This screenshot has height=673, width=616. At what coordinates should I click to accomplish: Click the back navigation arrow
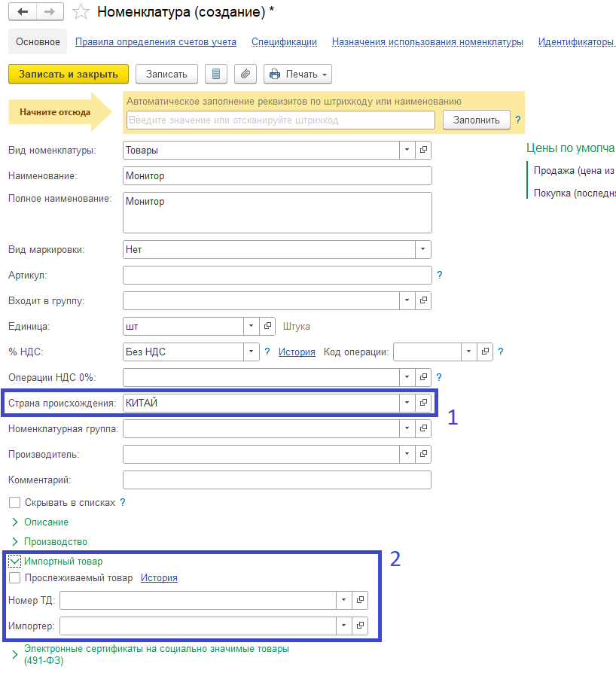23,12
